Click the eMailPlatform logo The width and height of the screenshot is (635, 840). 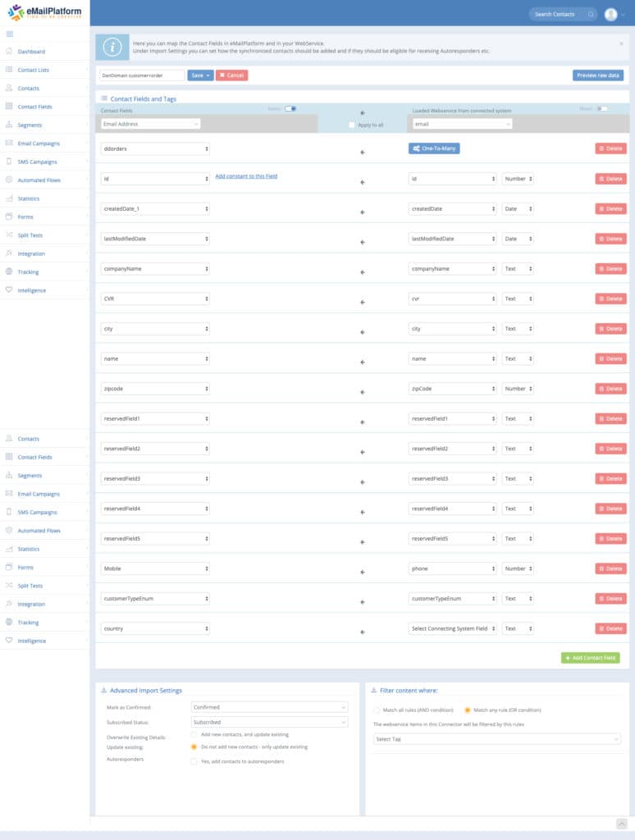click(x=45, y=11)
